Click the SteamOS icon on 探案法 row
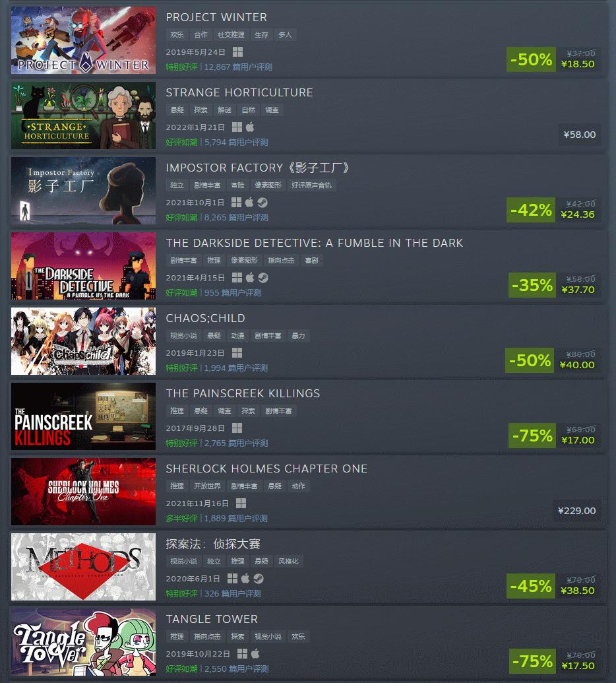This screenshot has width=616, height=683. (x=259, y=579)
